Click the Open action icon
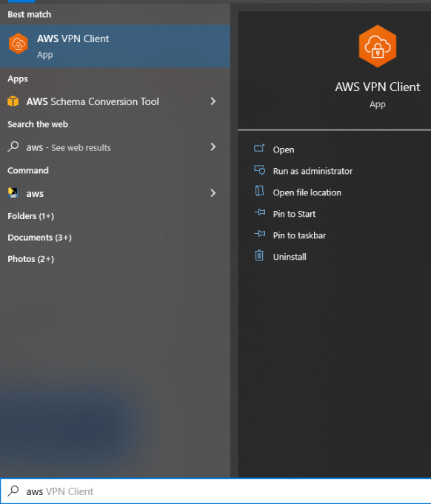431x504 pixels. point(259,149)
